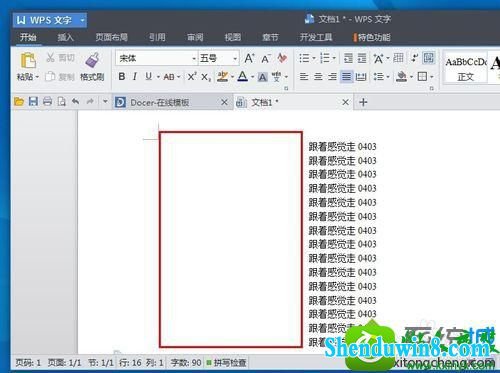Viewport: 500px width, 373px height.
Task: Click the Print icon
Action: [x=47, y=101]
